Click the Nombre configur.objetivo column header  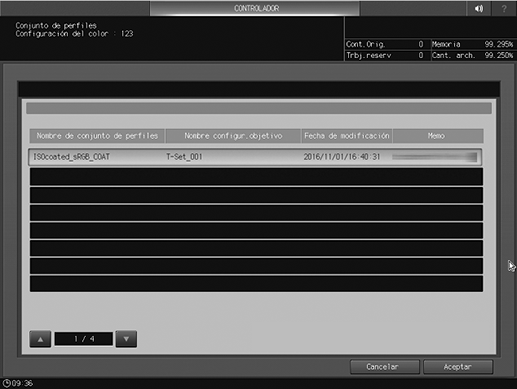[233, 136]
